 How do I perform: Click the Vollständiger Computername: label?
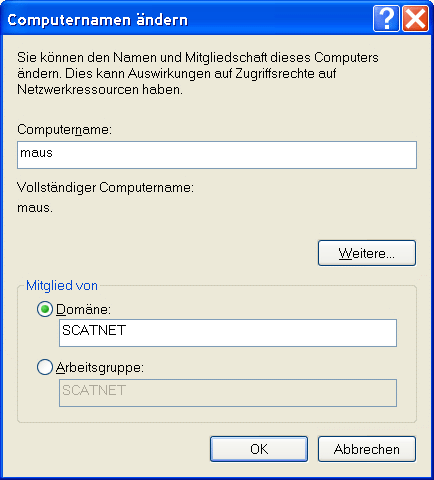[105, 187]
